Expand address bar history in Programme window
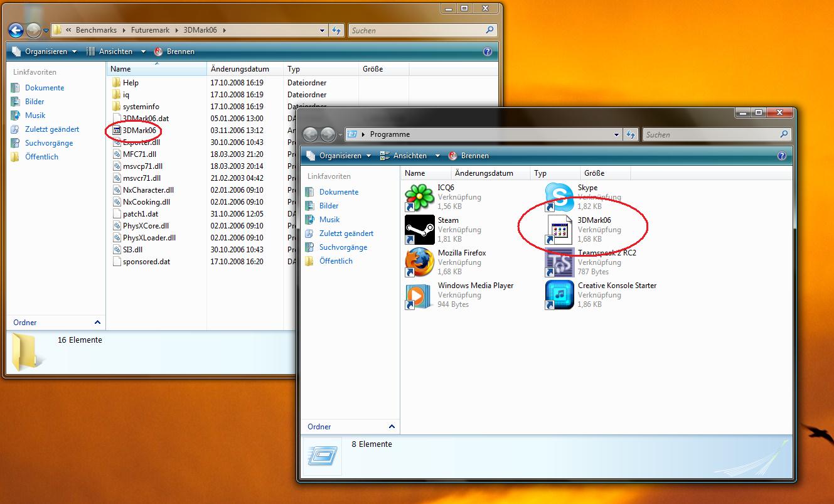This screenshot has width=834, height=504. point(617,134)
